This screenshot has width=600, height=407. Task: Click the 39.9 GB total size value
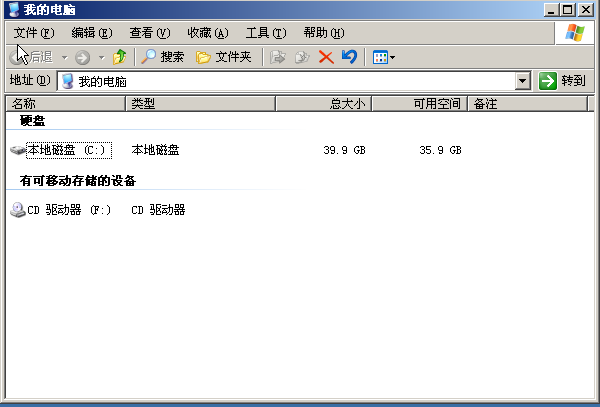tap(344, 150)
